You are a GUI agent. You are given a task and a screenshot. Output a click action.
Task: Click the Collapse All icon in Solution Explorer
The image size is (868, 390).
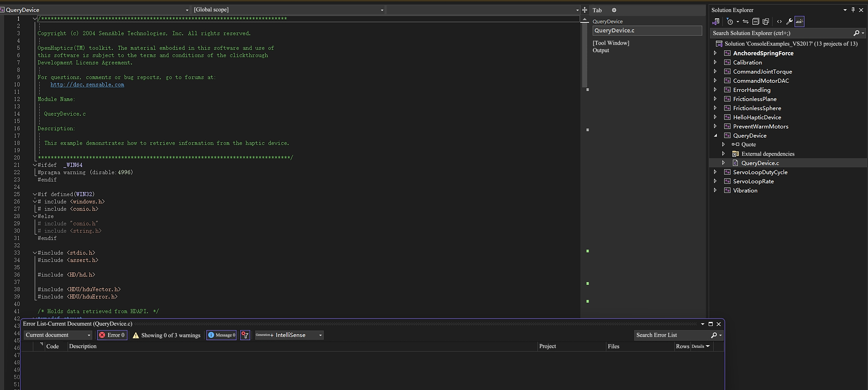tap(755, 22)
